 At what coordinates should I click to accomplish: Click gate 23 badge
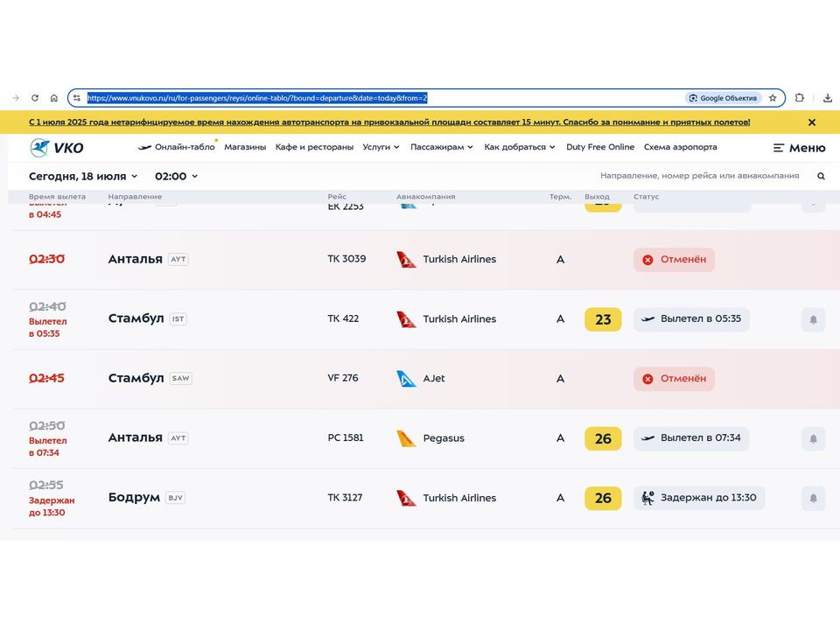pos(603,319)
